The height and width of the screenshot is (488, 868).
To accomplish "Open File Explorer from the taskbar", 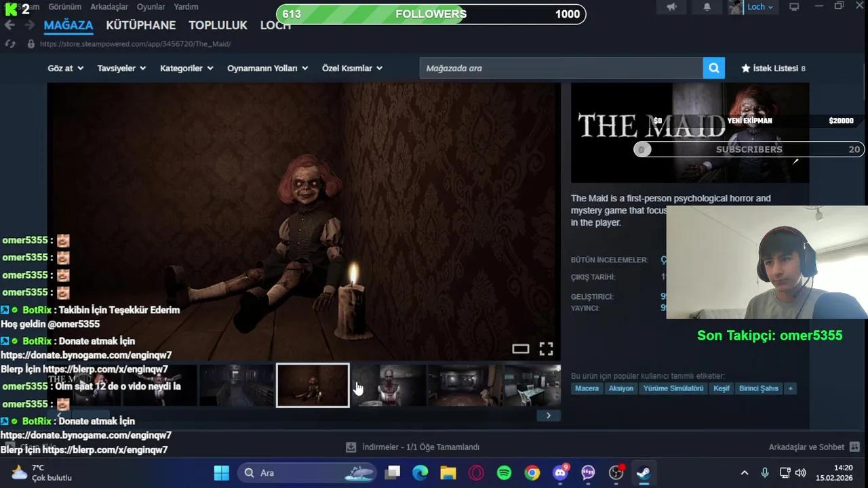I will point(448,472).
